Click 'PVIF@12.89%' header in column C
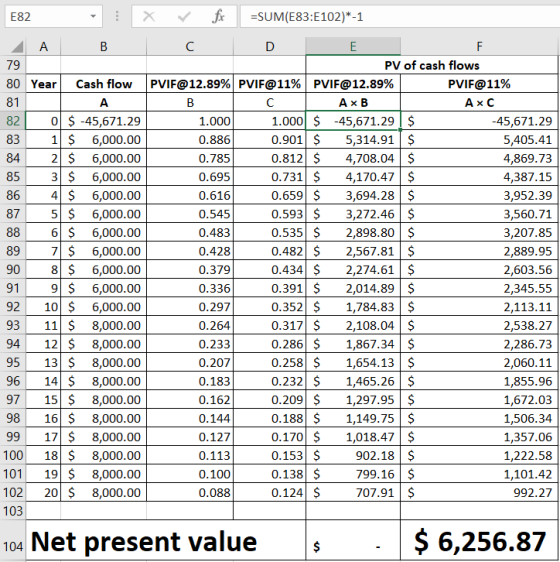560x562 pixels. [x=190, y=84]
